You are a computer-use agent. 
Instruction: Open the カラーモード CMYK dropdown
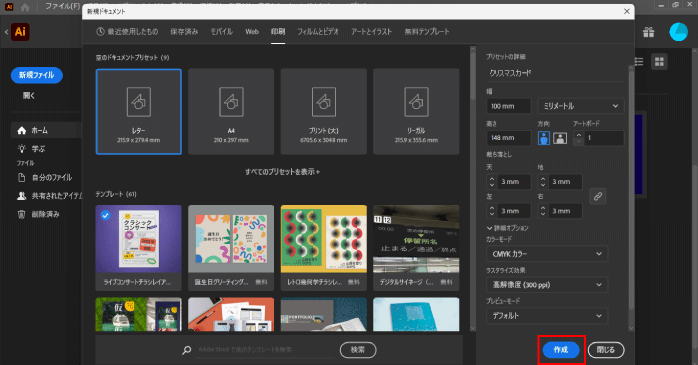[x=547, y=254]
